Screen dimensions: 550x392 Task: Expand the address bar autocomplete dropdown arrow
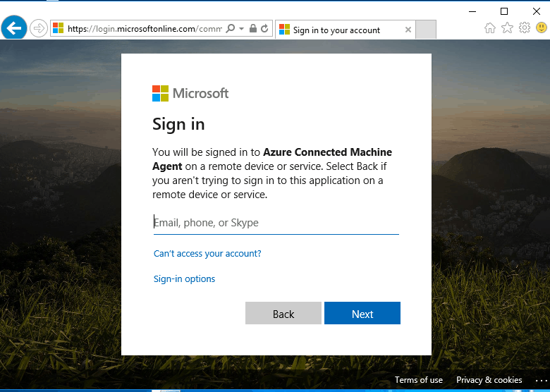point(241,29)
